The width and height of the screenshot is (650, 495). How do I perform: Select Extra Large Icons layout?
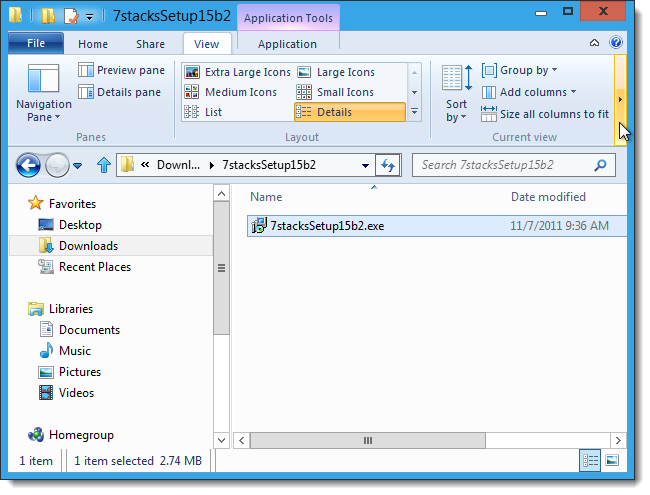tap(238, 72)
